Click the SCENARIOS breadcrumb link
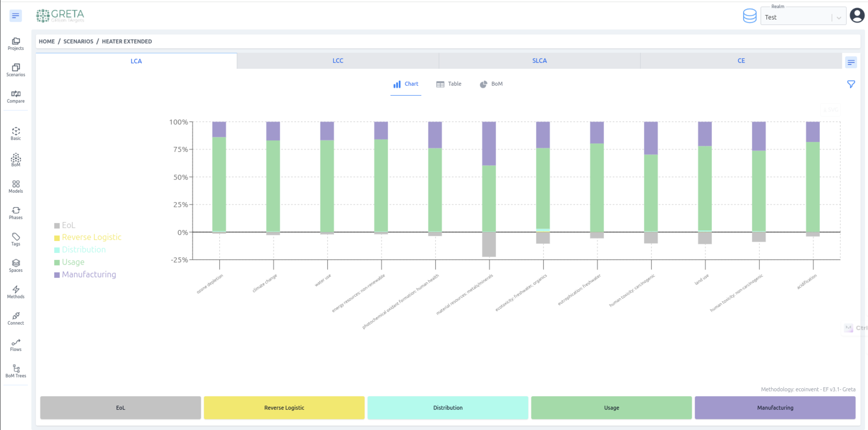Viewport: 868px width, 430px height. click(x=78, y=41)
